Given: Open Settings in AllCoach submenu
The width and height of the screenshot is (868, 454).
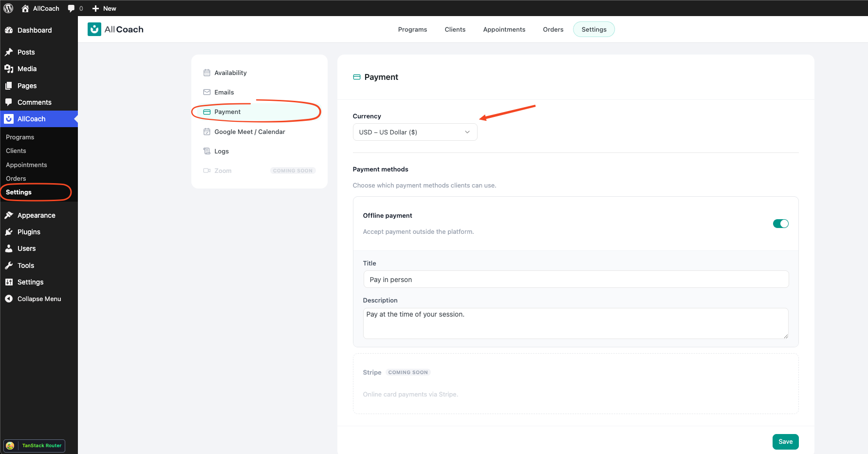Looking at the screenshot, I should 18,192.
